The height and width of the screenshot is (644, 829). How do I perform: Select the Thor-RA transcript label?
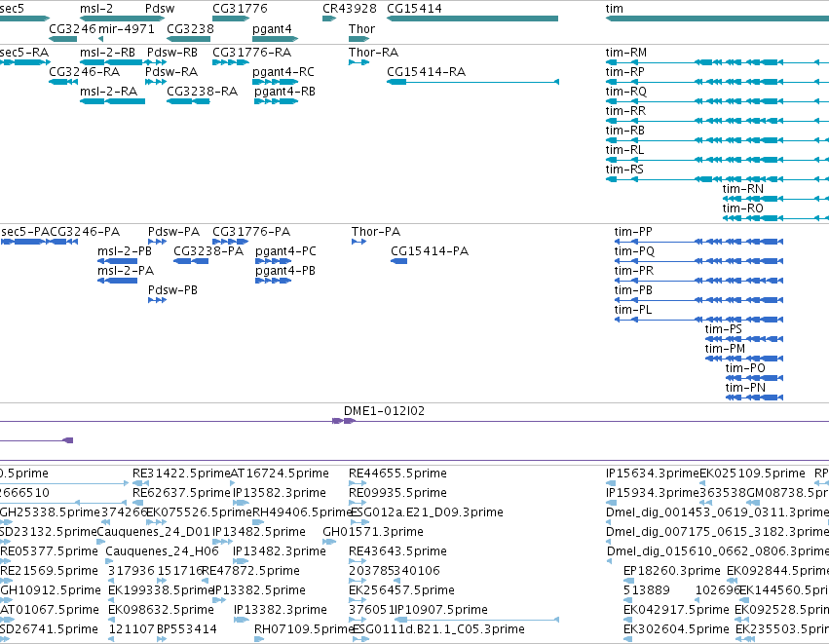point(373,53)
